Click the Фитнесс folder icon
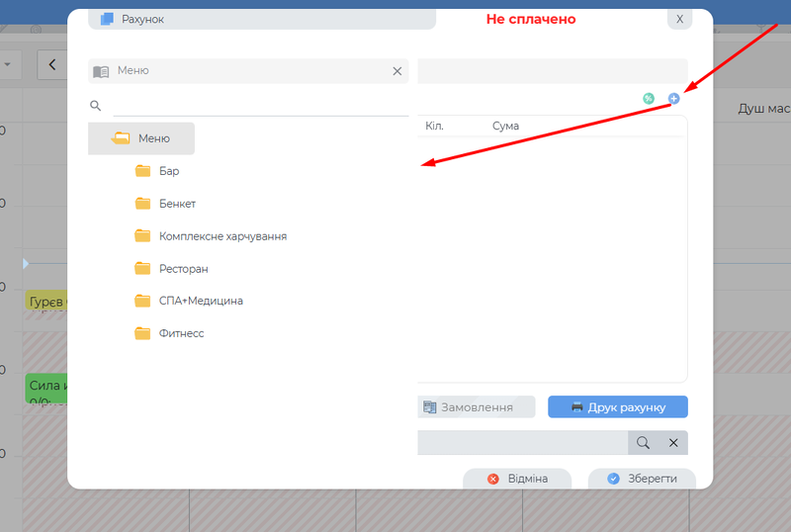791x532 pixels. pyautogui.click(x=142, y=333)
